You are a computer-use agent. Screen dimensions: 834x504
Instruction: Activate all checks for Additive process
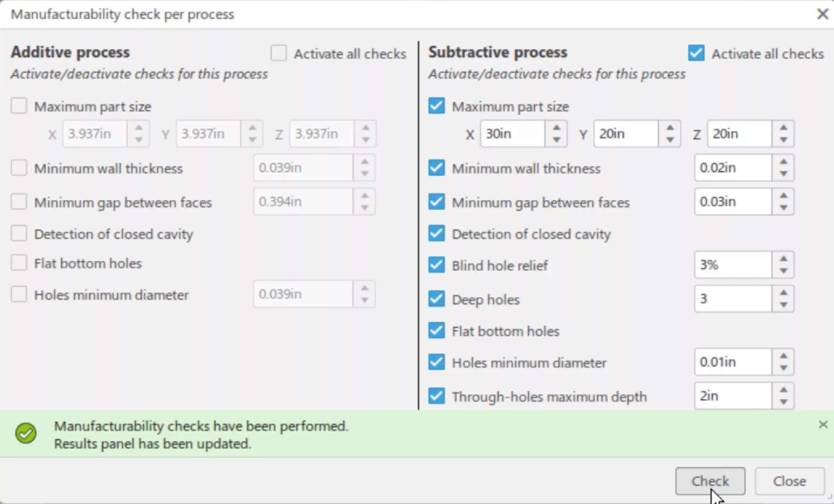(276, 53)
